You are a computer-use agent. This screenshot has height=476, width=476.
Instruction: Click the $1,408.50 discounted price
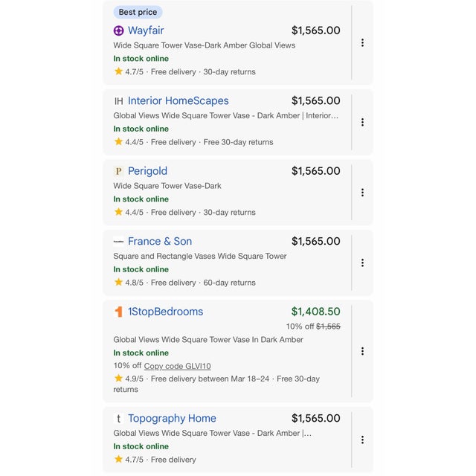(315, 312)
